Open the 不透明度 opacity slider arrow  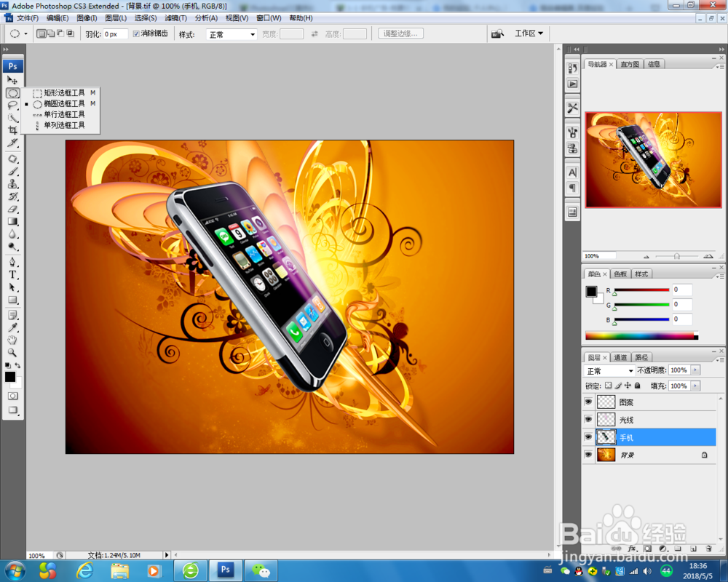[x=695, y=370]
